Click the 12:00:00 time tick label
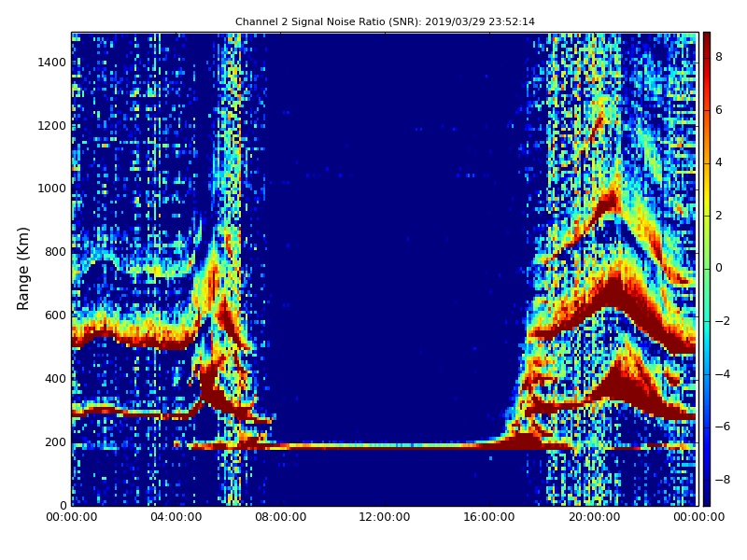This screenshot has width=747, height=560. [x=385, y=517]
